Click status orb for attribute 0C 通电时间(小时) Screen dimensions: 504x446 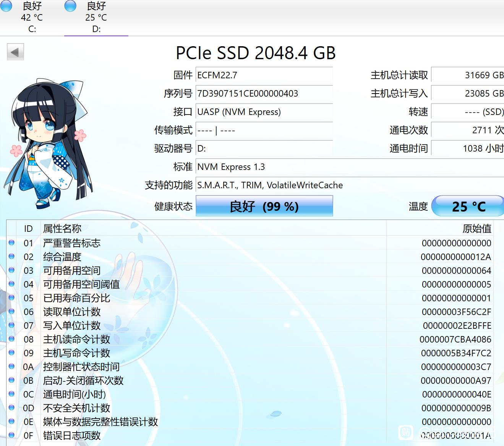[11, 394]
